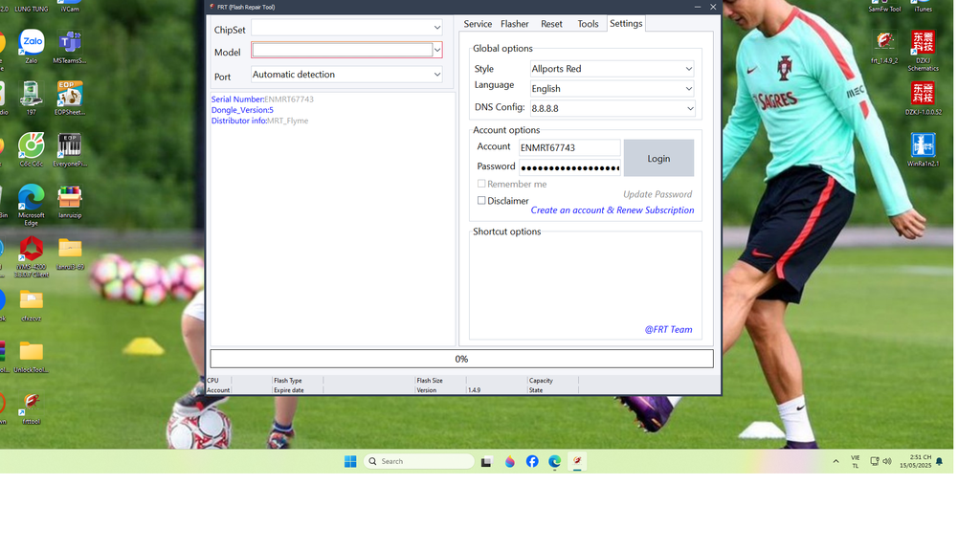Open EveryonePiano desktop shortcut
980x551 pixels.
(x=69, y=149)
